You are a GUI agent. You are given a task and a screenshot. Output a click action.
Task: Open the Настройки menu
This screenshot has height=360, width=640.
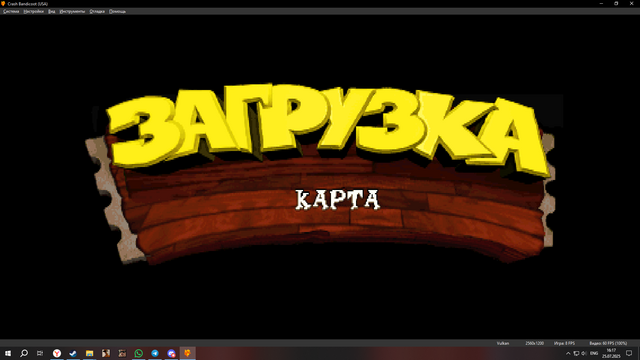(x=33, y=11)
